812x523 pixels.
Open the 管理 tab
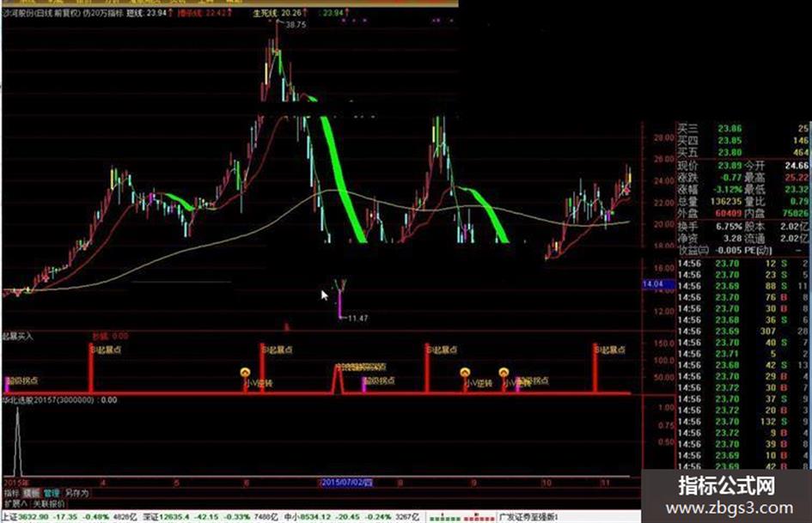[52, 494]
